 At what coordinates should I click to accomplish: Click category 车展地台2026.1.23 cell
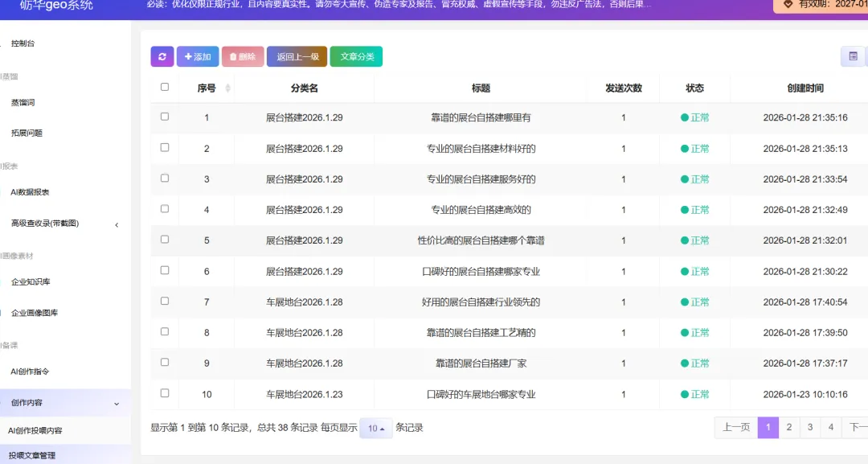click(x=305, y=394)
